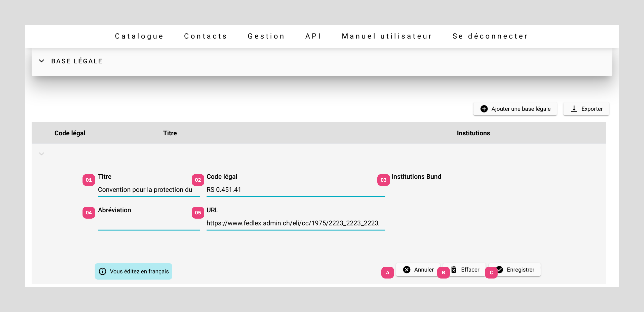This screenshot has width=644, height=312.
Task: Open the Catalogue menu
Action: [139, 36]
